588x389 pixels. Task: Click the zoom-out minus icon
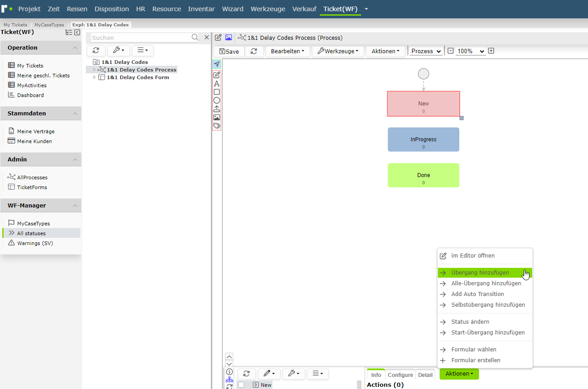(x=450, y=51)
